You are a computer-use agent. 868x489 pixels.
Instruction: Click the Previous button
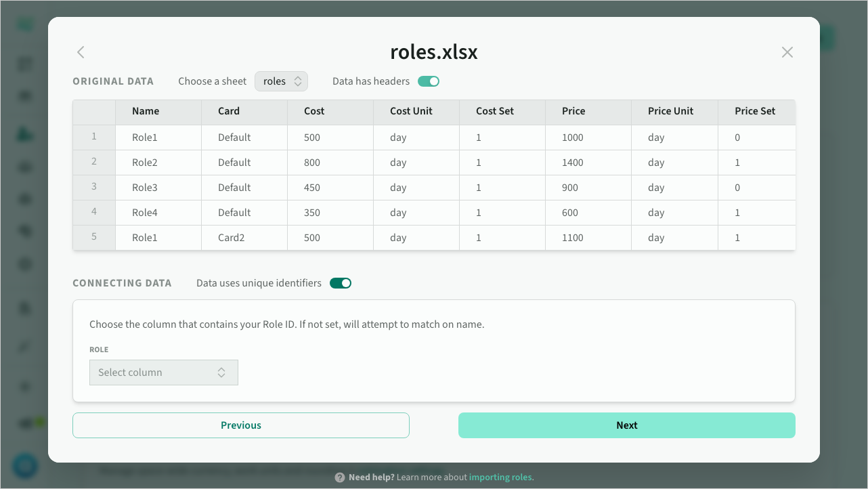coord(241,425)
